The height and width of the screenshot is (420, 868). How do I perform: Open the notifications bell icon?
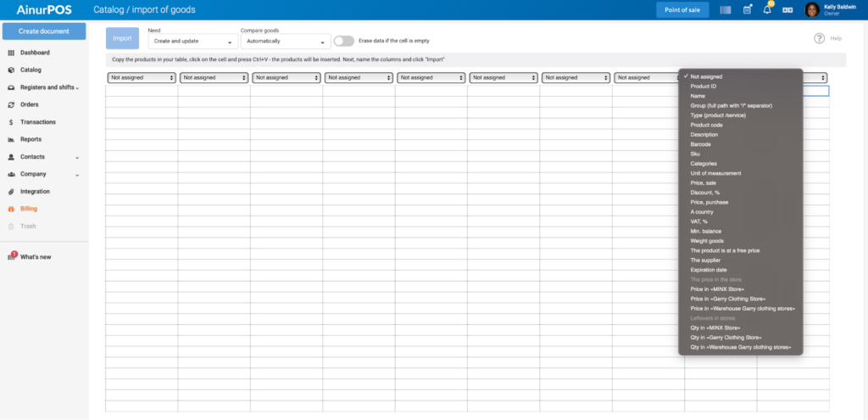[767, 8]
